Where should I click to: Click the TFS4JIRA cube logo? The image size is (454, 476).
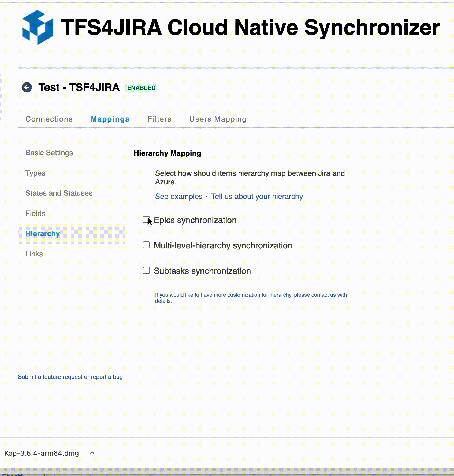pos(37,28)
